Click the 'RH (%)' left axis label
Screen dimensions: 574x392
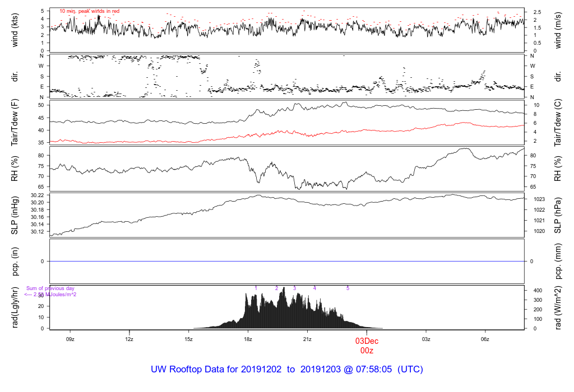pyautogui.click(x=15, y=169)
